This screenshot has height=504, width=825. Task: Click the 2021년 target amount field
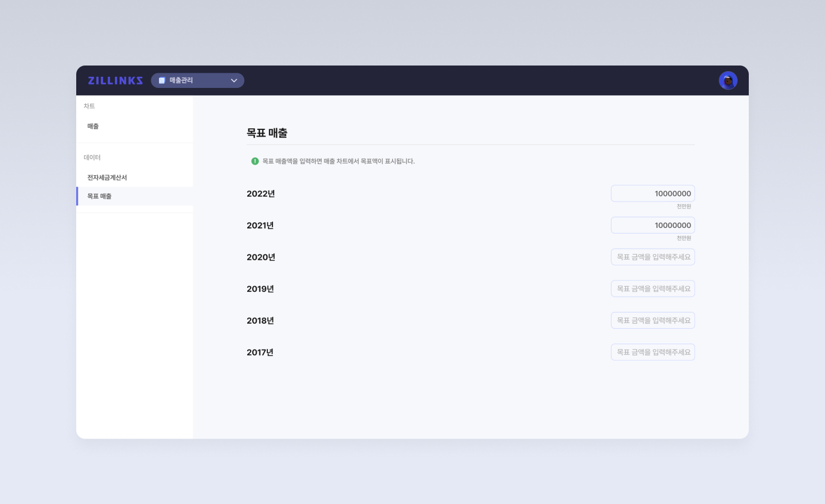[653, 226]
